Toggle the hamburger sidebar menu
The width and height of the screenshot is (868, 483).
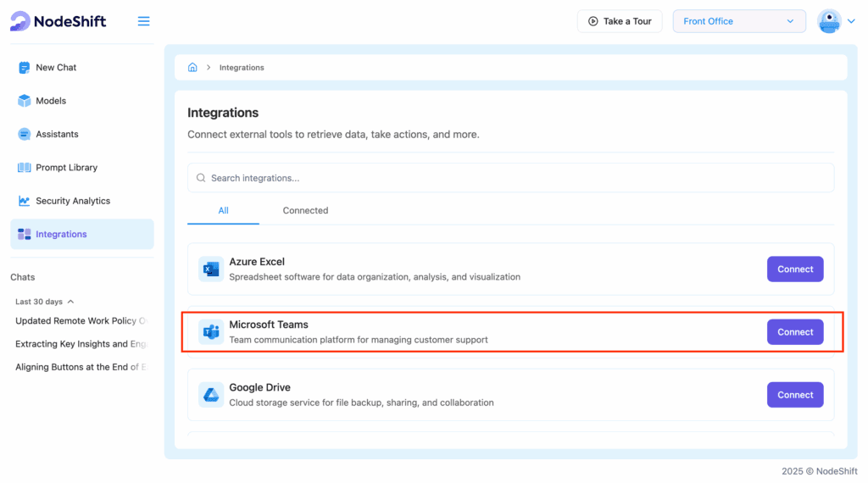click(143, 21)
